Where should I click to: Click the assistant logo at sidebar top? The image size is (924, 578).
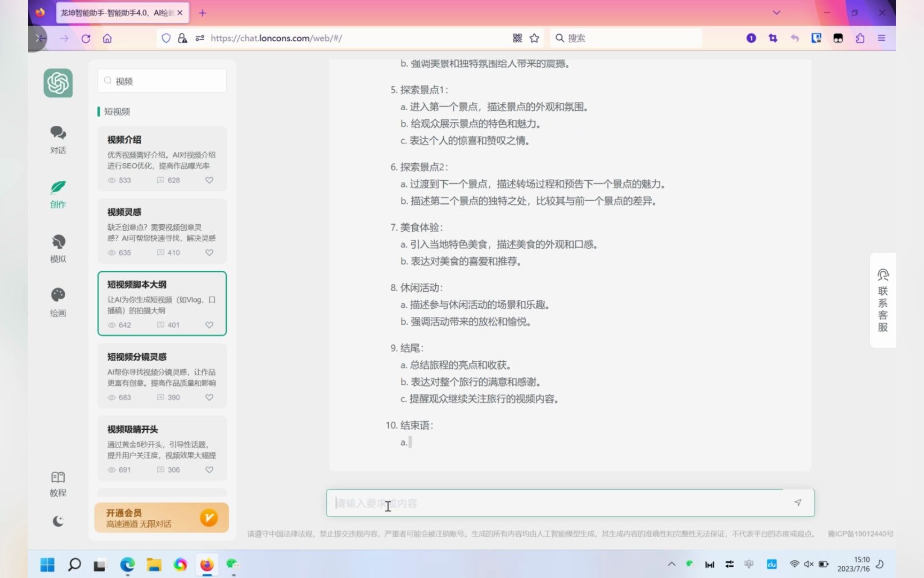pyautogui.click(x=58, y=83)
